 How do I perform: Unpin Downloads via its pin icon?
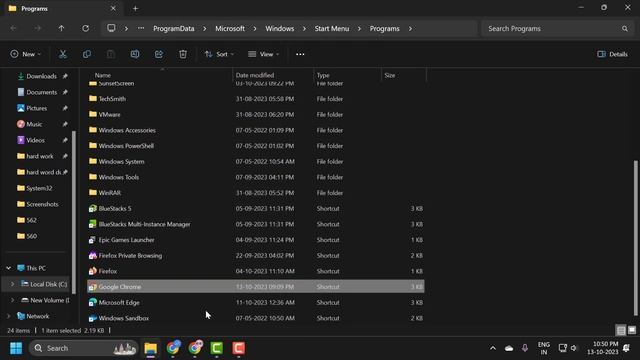pos(65,76)
